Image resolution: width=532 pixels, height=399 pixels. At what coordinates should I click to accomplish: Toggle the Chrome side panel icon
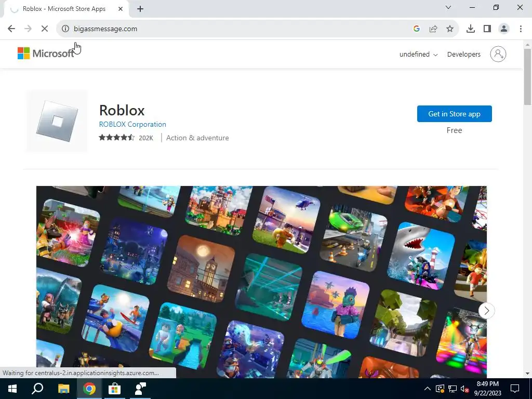point(487,29)
